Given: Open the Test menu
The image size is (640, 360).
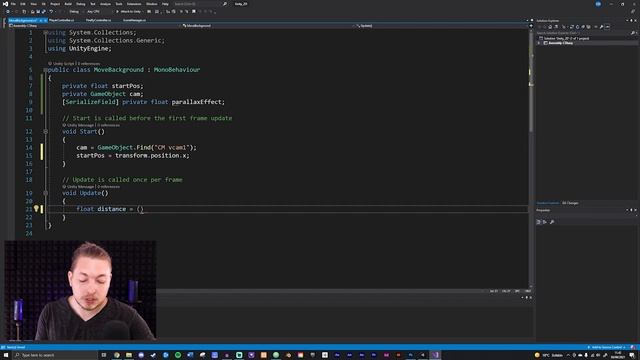Looking at the screenshot, I should [93, 4].
